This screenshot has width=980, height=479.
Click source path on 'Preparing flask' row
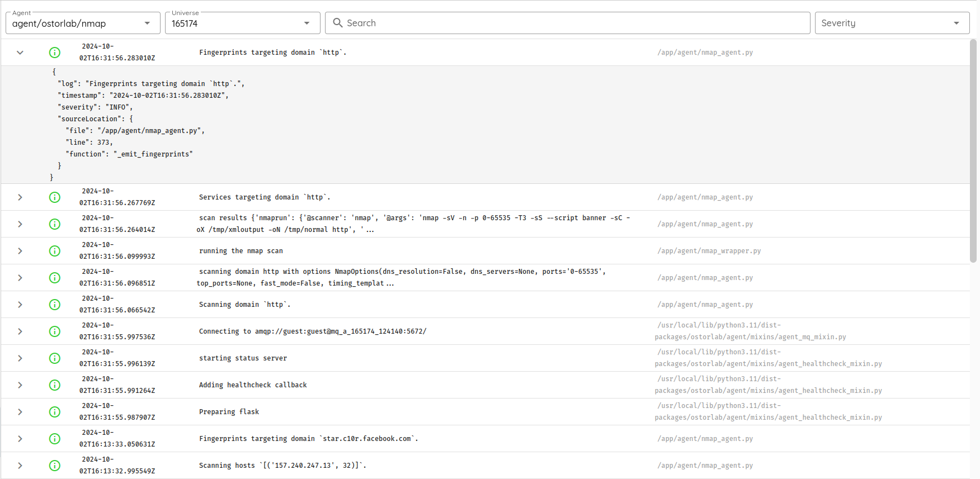pyautogui.click(x=768, y=412)
